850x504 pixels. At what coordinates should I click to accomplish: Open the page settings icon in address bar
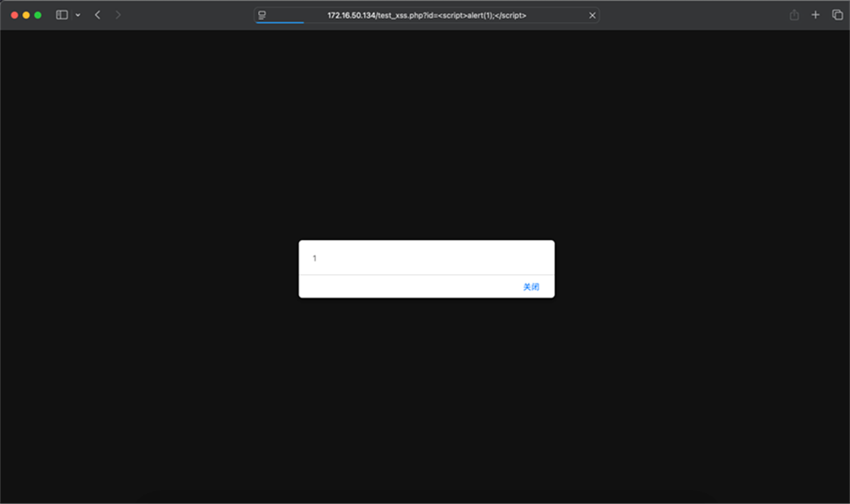[x=262, y=15]
